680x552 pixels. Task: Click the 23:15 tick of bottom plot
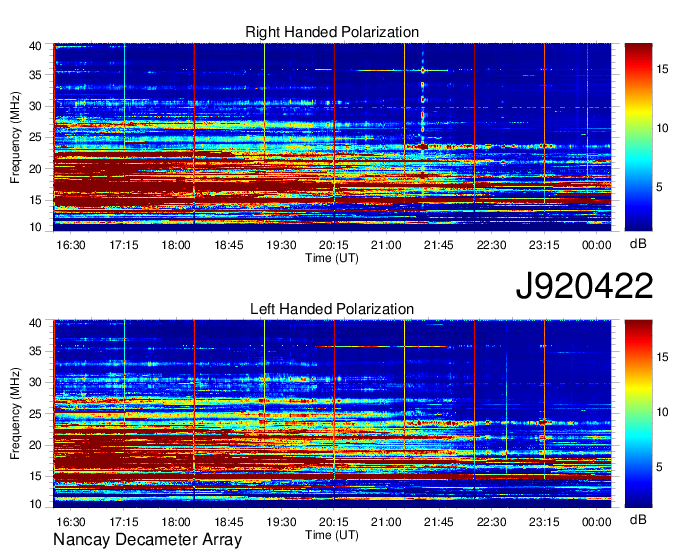point(544,522)
